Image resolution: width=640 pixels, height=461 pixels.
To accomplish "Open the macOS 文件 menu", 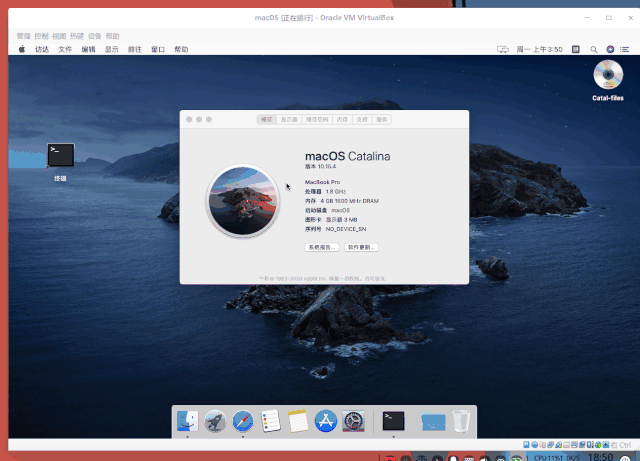I will tap(65, 49).
